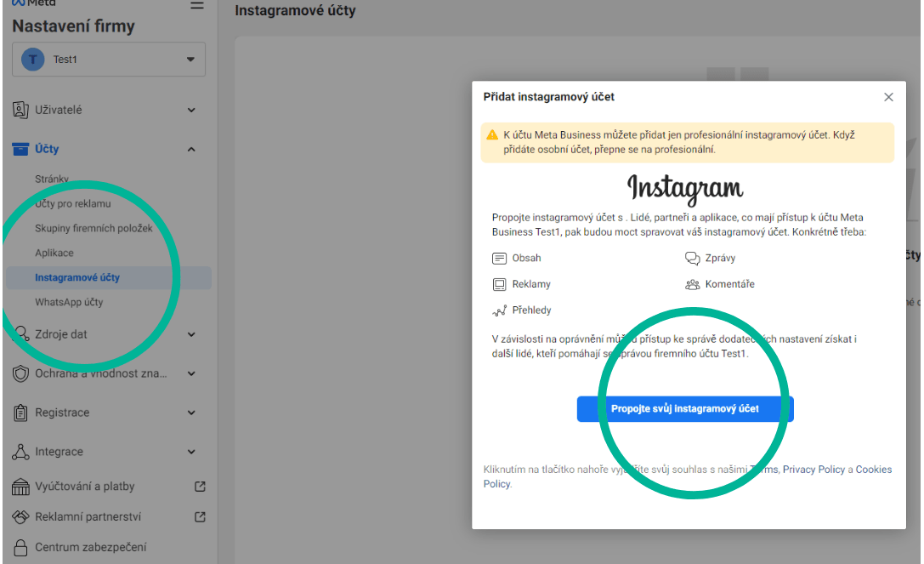Image resolution: width=924 pixels, height=564 pixels.
Task: Click the Test1 avatar circle icon
Action: point(33,59)
